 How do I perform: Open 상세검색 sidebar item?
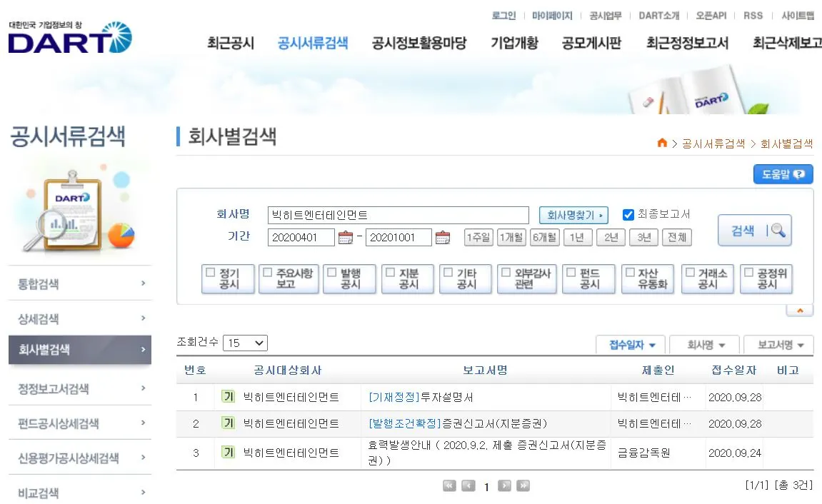[80, 318]
